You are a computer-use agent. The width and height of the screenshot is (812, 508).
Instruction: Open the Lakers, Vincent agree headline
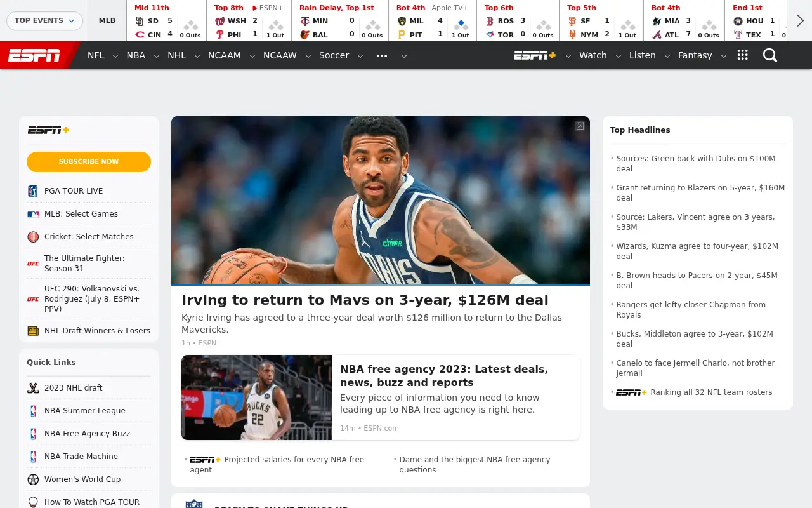pyautogui.click(x=696, y=222)
